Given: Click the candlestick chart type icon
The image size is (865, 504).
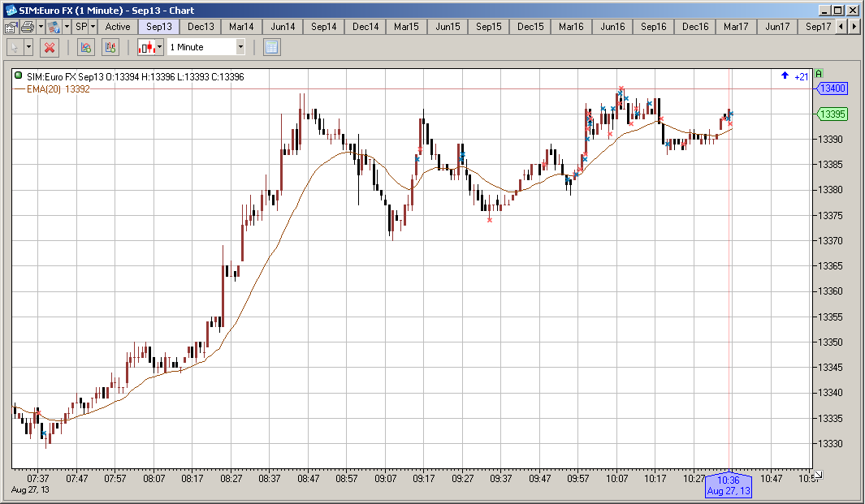Looking at the screenshot, I should pos(147,47).
